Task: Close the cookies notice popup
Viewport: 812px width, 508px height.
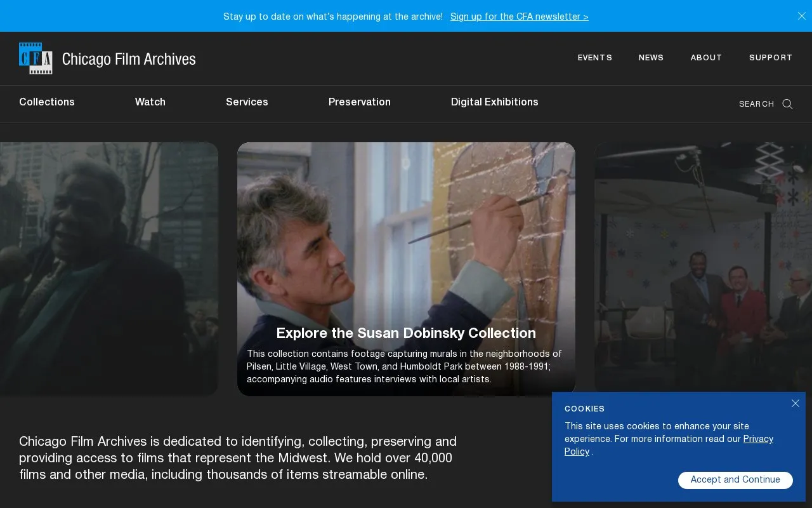Action: [795, 403]
